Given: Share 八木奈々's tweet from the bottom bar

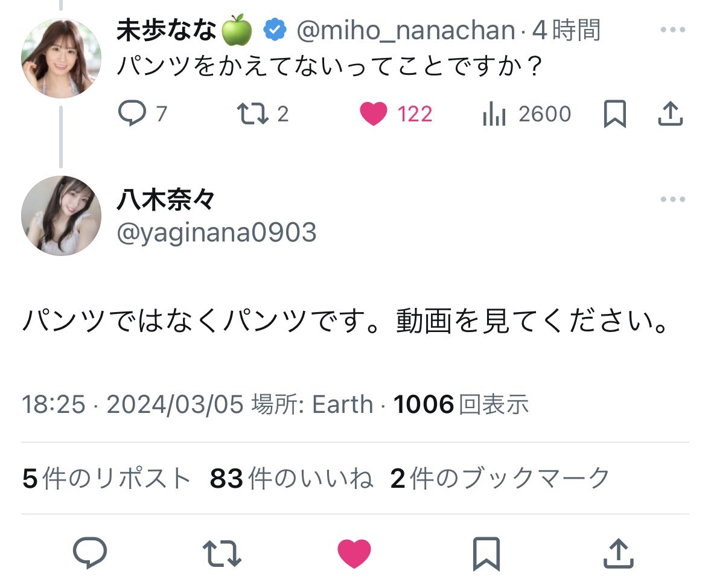Looking at the screenshot, I should pyautogui.click(x=619, y=553).
